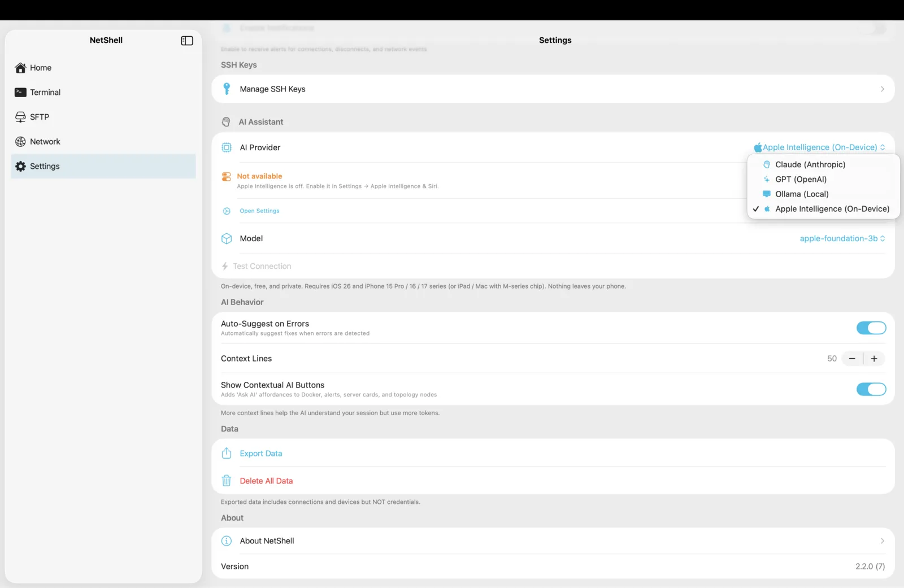Click the Not available status text
This screenshot has width=904, height=588.
coord(259,176)
